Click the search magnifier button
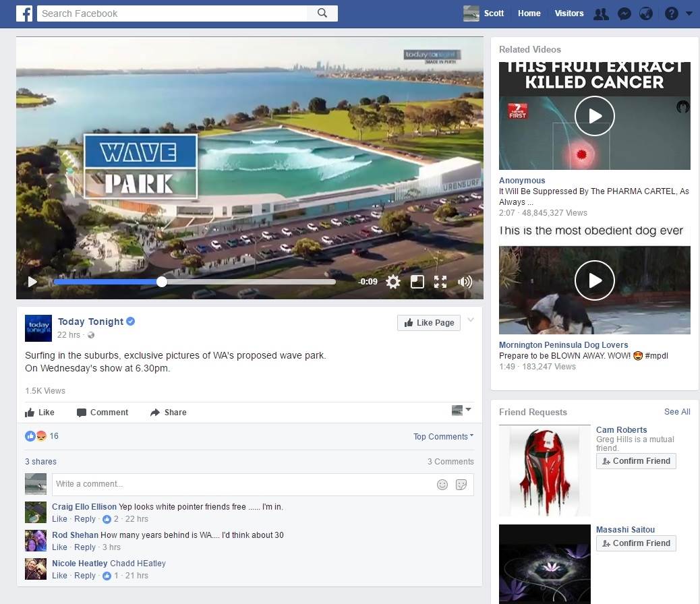This screenshot has width=700, height=604. pyautogui.click(x=322, y=13)
